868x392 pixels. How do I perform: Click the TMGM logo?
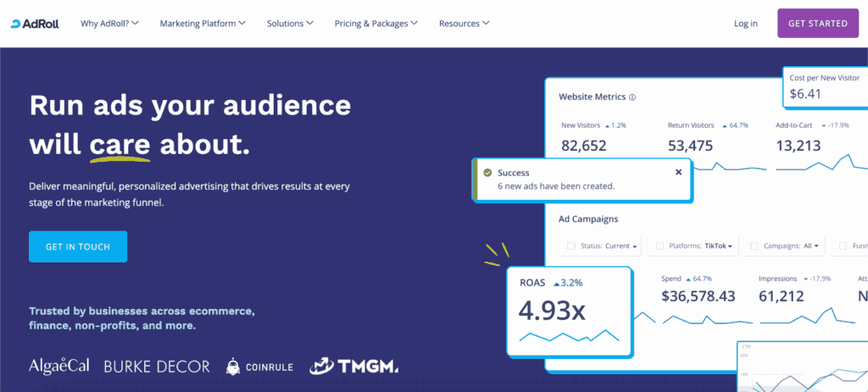[353, 365]
